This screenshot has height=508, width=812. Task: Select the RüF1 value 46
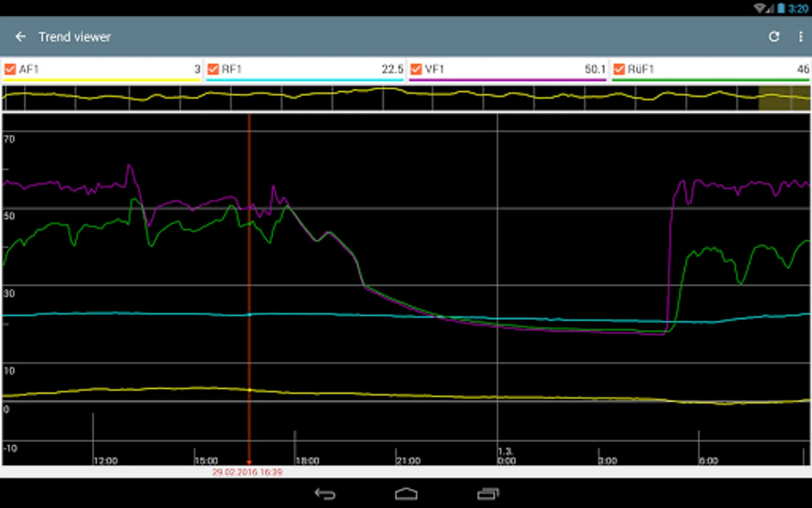click(x=803, y=69)
